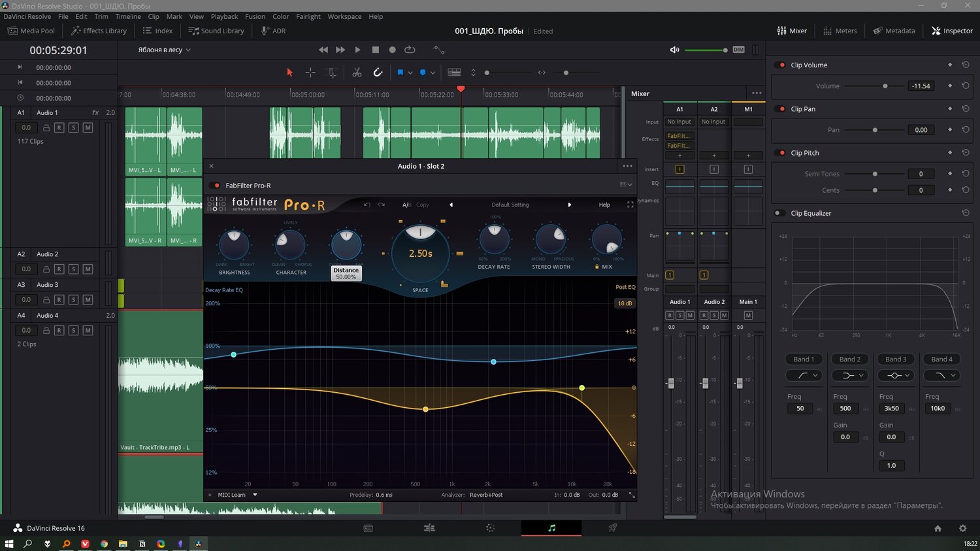Undo in the FabFilter Pro-R plugin
This screenshot has width=980, height=551.
[x=367, y=205]
